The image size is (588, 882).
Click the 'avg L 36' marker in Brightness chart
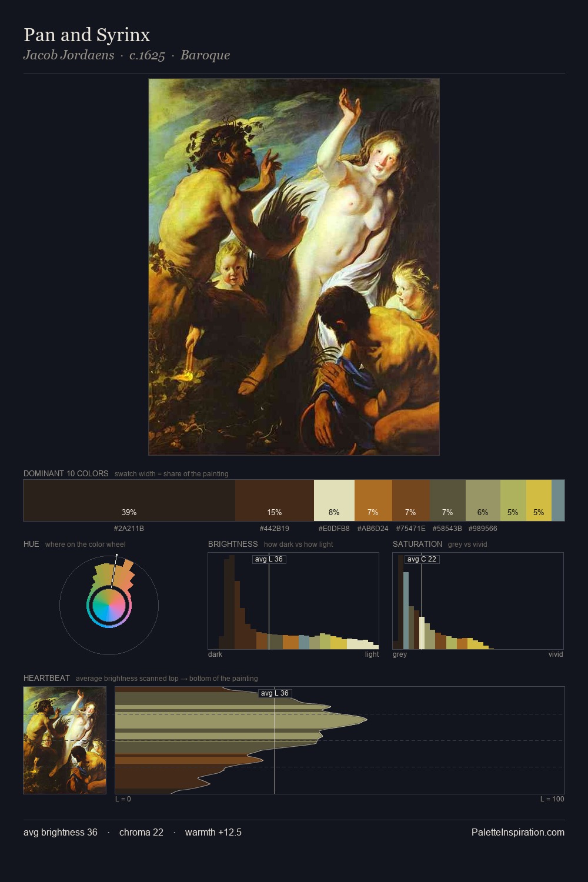coord(269,559)
